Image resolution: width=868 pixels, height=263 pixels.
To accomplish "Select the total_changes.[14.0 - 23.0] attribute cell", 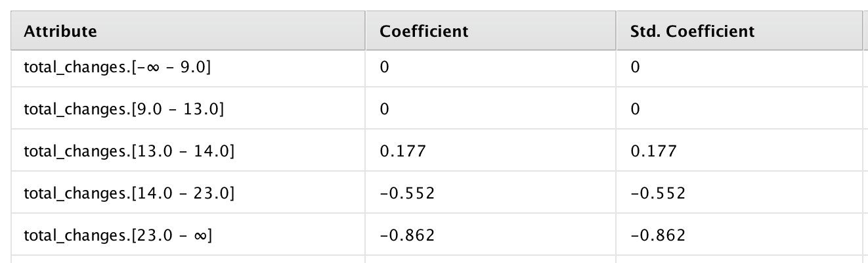I will click(x=188, y=192).
